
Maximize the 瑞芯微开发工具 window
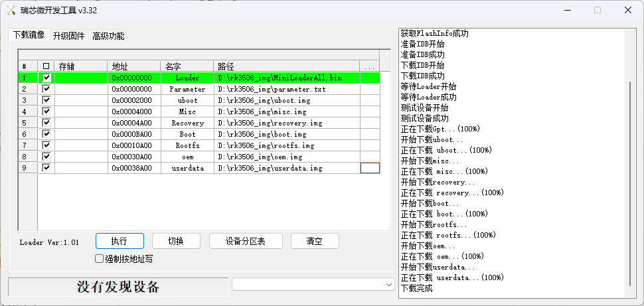[x=598, y=10]
